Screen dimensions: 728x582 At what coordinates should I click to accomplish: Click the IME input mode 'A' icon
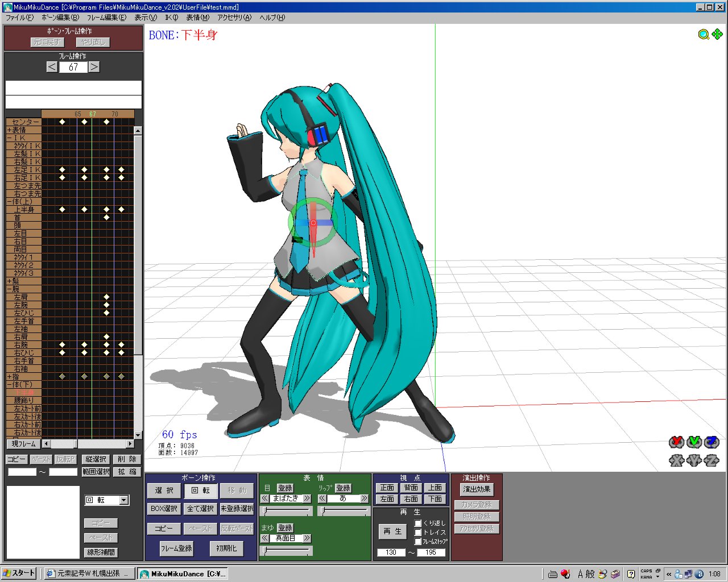tap(580, 574)
